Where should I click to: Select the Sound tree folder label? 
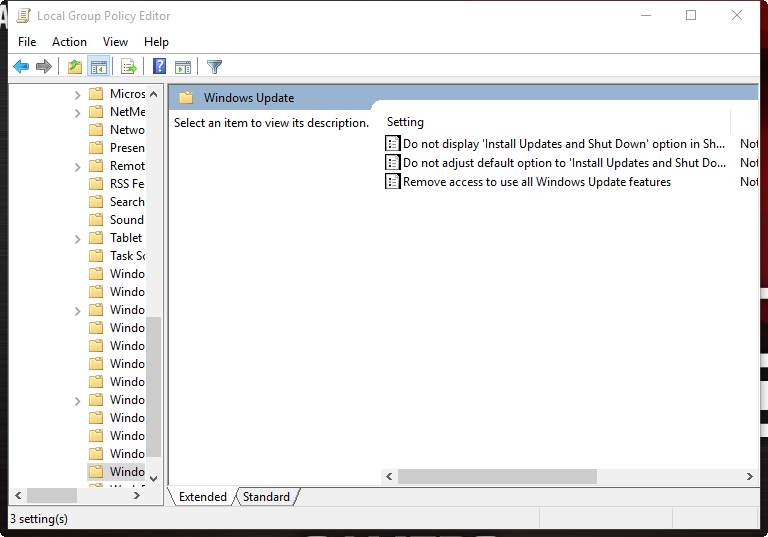127,220
